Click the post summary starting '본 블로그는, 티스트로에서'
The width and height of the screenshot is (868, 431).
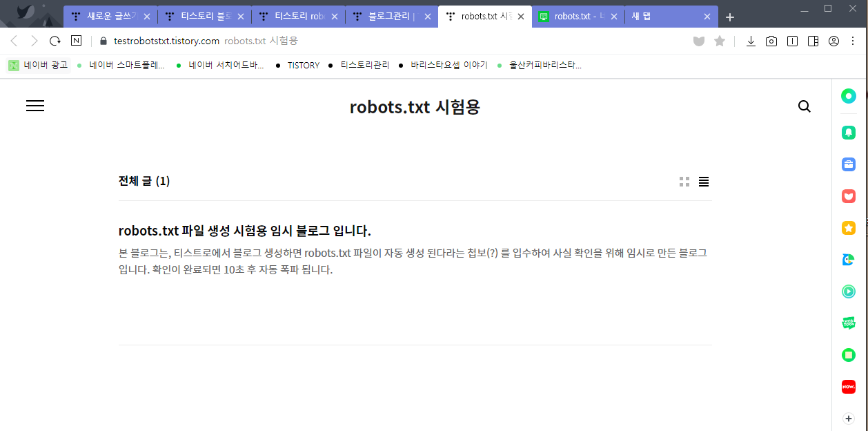(413, 261)
